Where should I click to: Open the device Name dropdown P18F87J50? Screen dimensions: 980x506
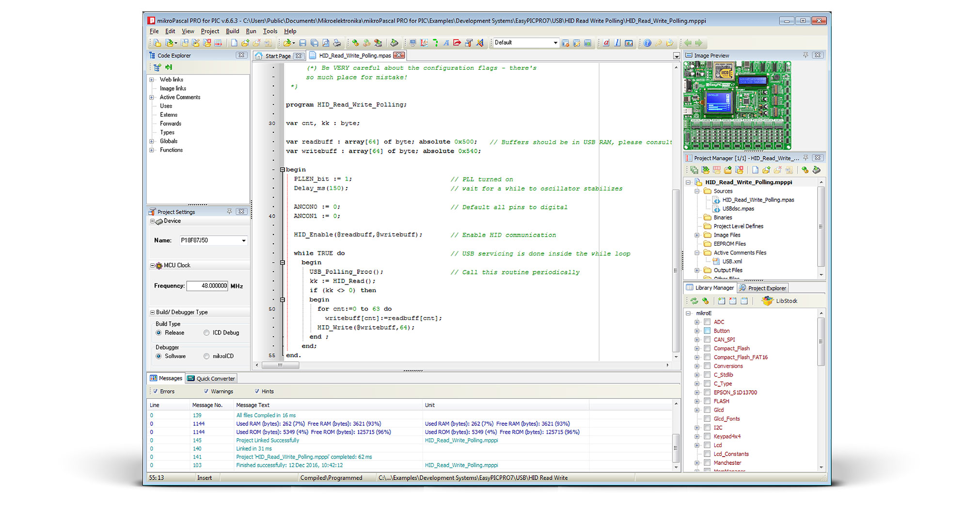[x=243, y=240]
